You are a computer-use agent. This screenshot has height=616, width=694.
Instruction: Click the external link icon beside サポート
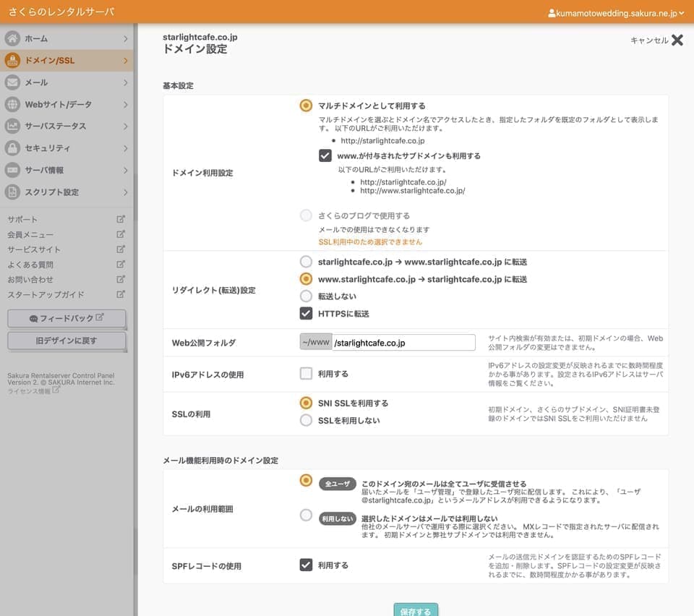[x=121, y=219]
